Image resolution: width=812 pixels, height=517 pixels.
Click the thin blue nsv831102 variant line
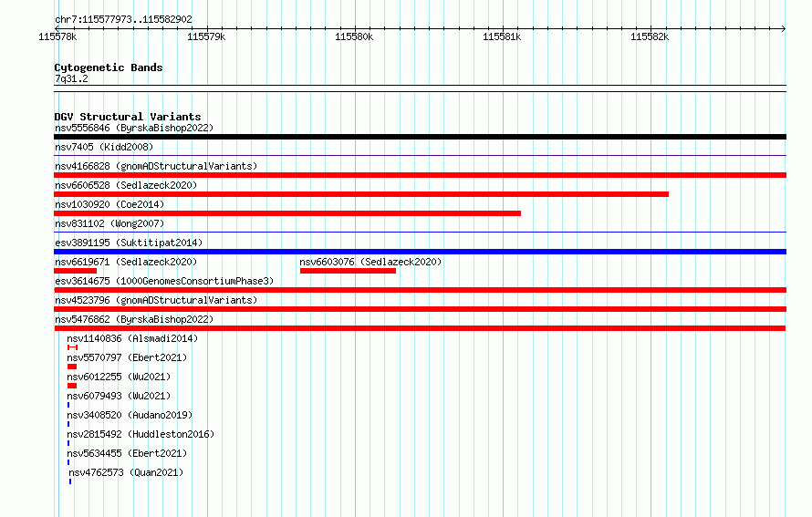420,232
